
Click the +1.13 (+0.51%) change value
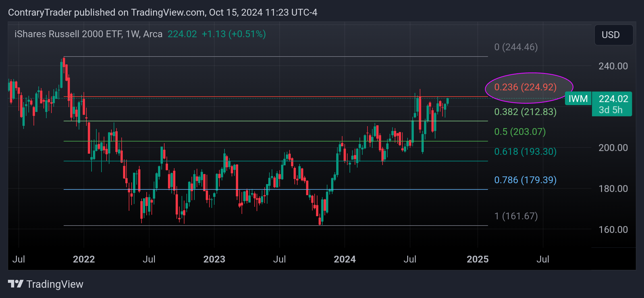(x=234, y=34)
